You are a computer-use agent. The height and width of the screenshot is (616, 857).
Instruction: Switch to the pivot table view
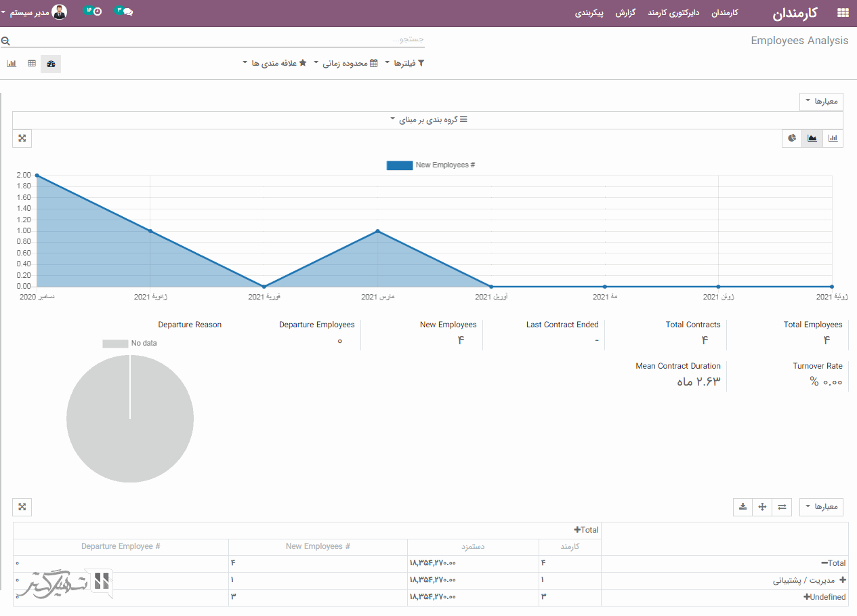[x=32, y=64]
